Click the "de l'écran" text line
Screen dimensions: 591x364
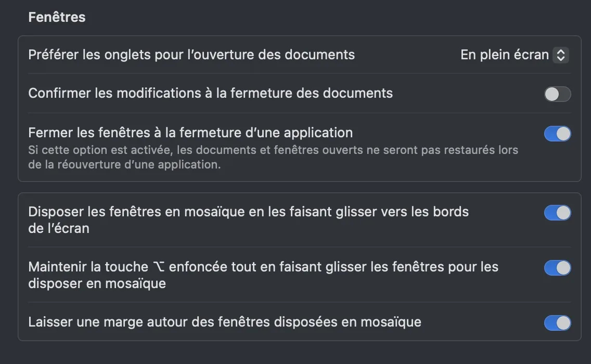coord(59,228)
